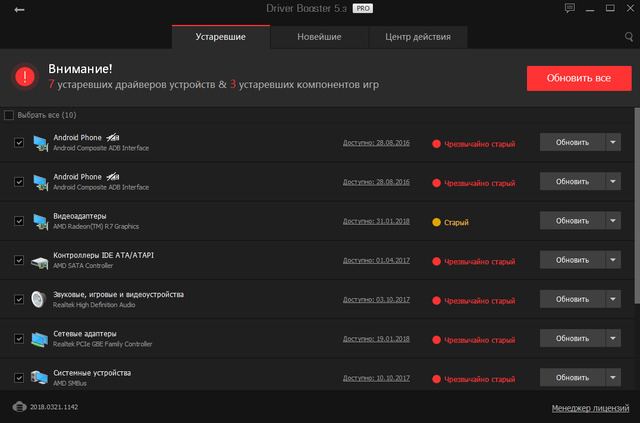Click the back arrow icon
The image size is (640, 423).
tap(19, 10)
